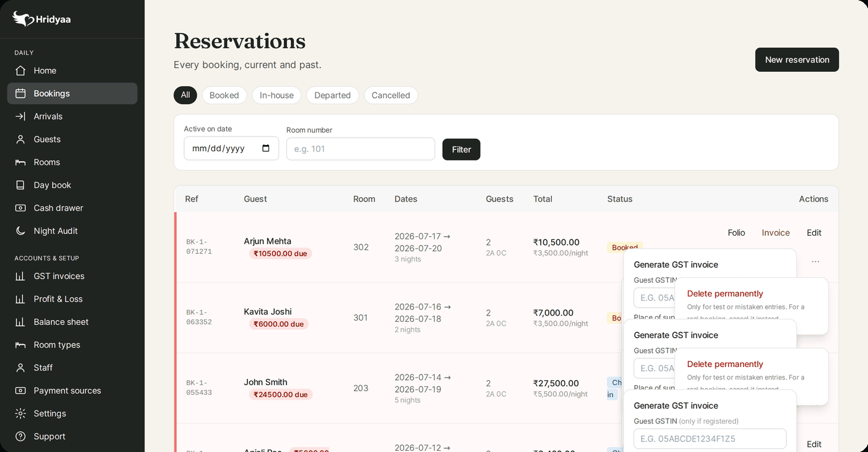Click the Day book icon
Viewport: 868px width, 452px height.
point(20,185)
